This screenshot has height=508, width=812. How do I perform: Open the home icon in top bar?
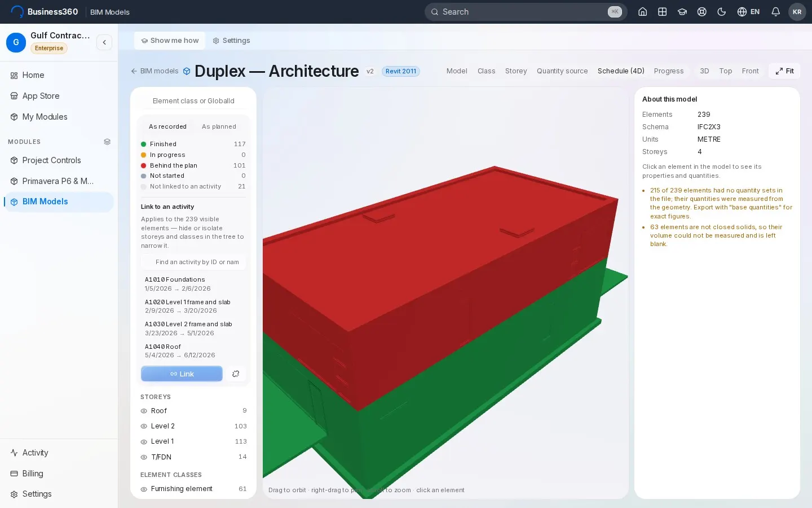[642, 12]
